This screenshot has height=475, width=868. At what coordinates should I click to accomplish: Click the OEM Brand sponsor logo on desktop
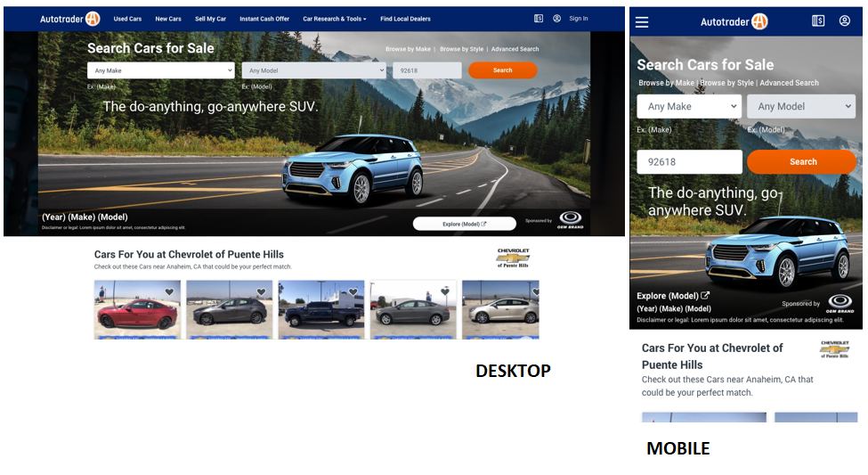point(571,219)
